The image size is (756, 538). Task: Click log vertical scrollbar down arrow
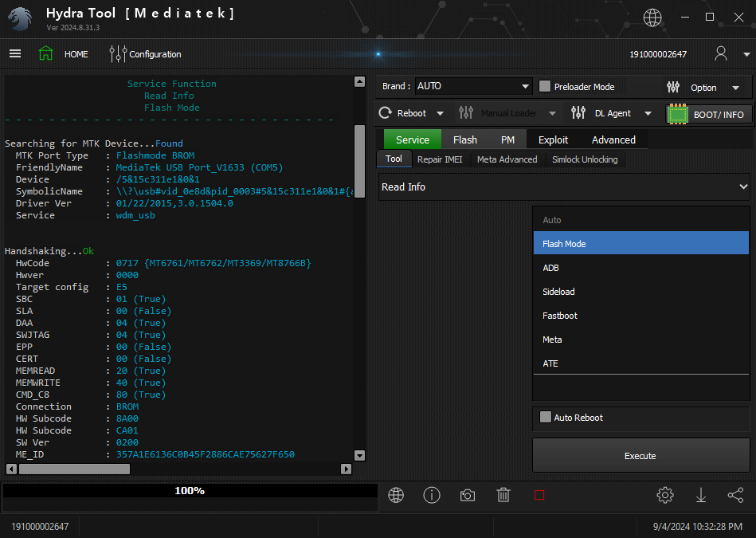pyautogui.click(x=359, y=455)
